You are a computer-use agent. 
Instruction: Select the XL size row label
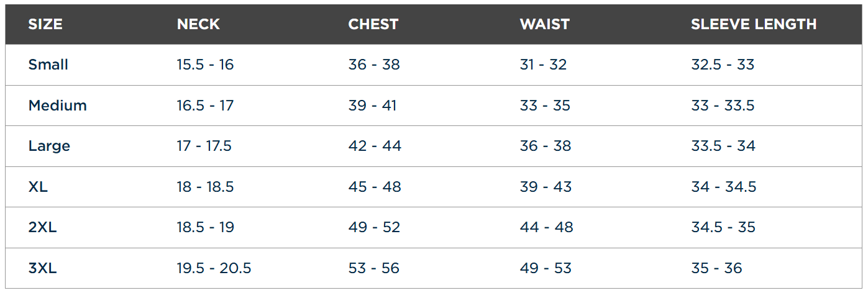click(38, 187)
